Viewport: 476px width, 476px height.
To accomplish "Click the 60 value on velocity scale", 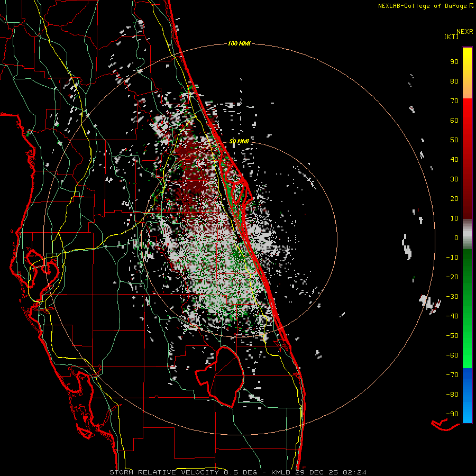I will [x=454, y=121].
